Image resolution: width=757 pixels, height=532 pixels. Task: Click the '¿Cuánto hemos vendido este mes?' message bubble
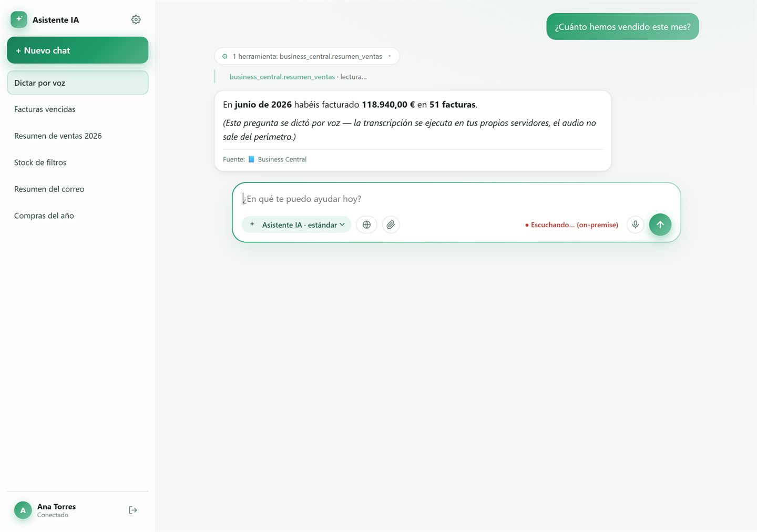click(x=622, y=26)
